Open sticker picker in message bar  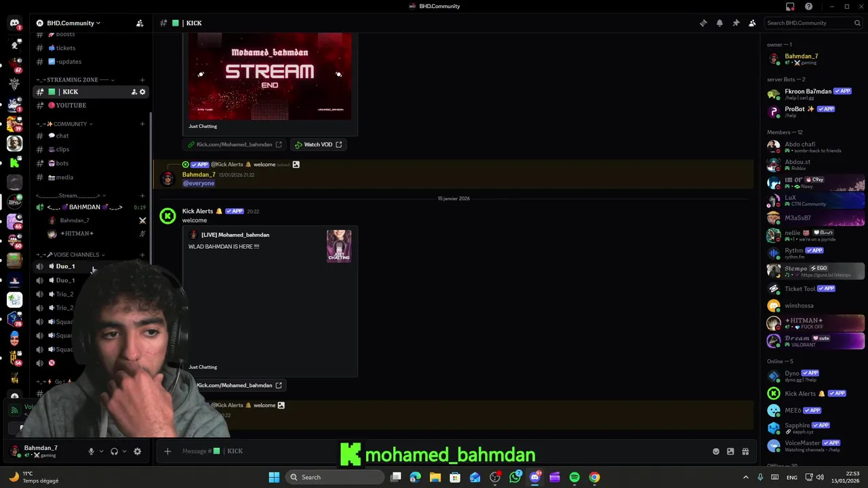pos(730,451)
